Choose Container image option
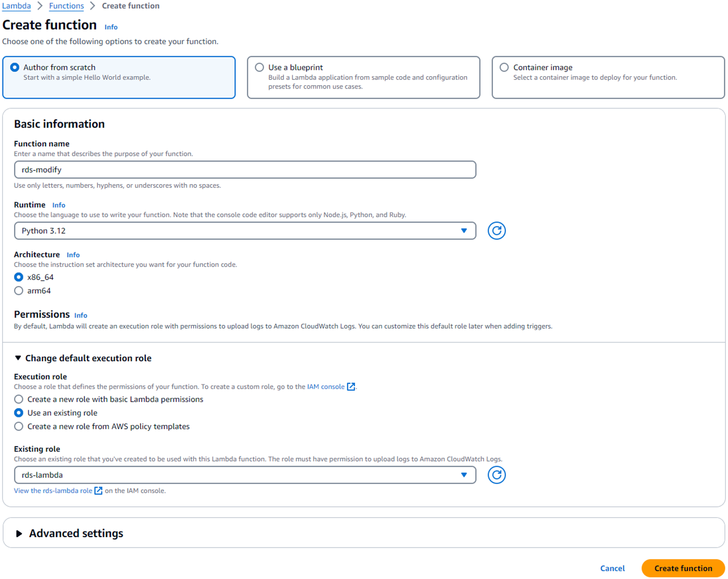The image size is (728, 579). (x=504, y=67)
